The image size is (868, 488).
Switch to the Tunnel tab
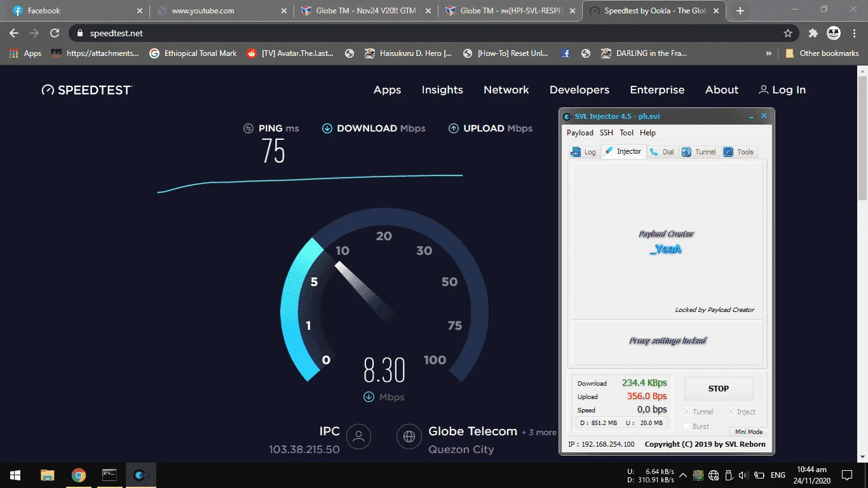[x=698, y=152]
